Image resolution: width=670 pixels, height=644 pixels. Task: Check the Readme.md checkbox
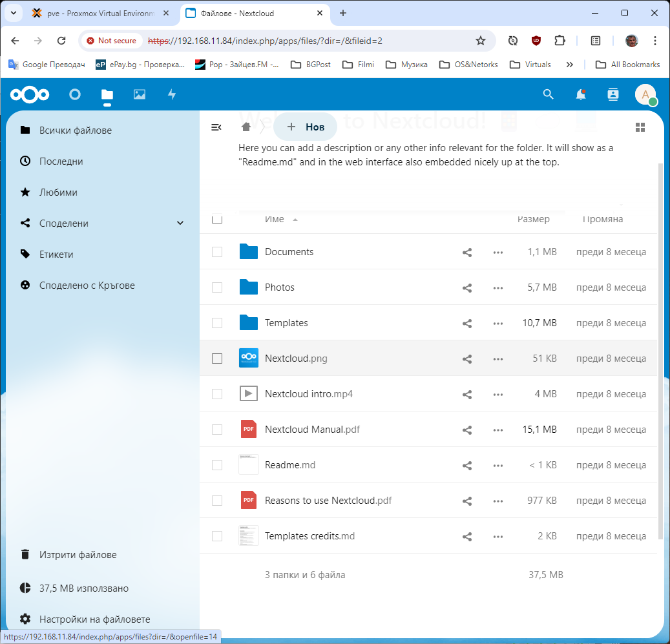click(x=217, y=464)
